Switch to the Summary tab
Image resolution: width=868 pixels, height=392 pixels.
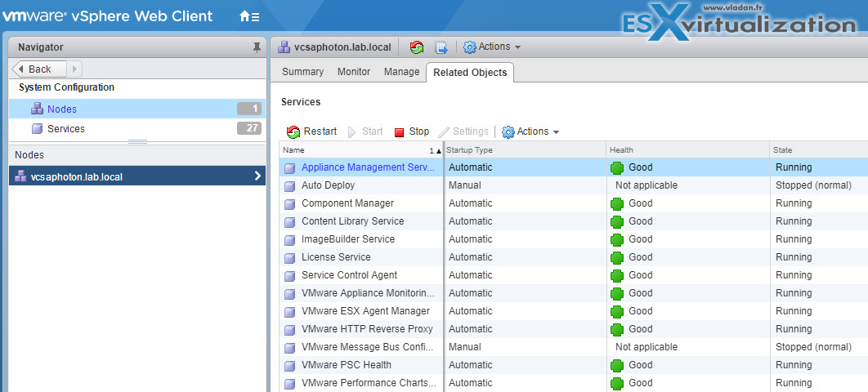pyautogui.click(x=302, y=72)
